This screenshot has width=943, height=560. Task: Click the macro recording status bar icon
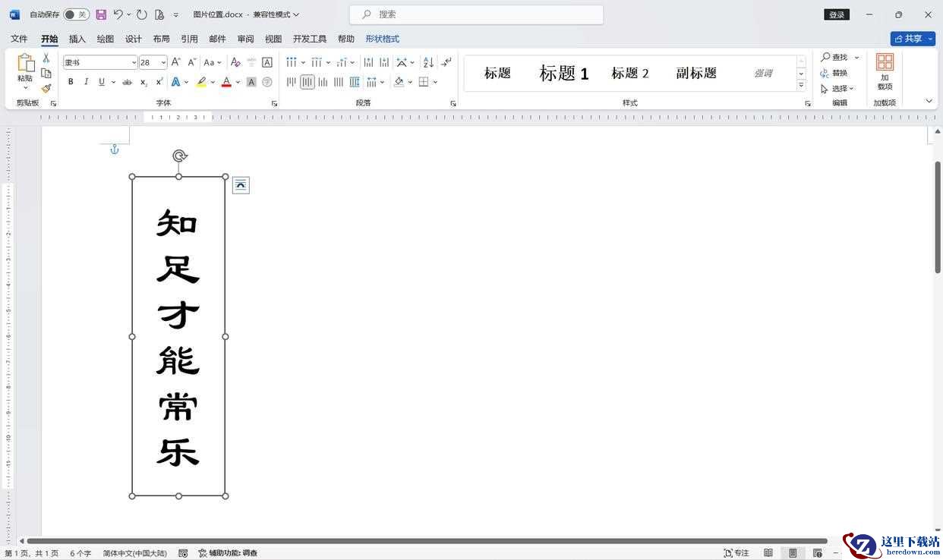[183, 553]
